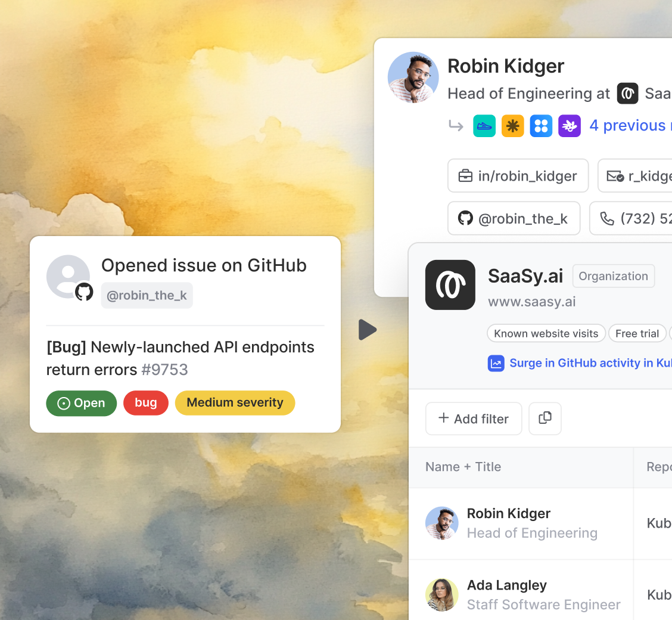Click the orange asterisk company icon

pyautogui.click(x=512, y=126)
